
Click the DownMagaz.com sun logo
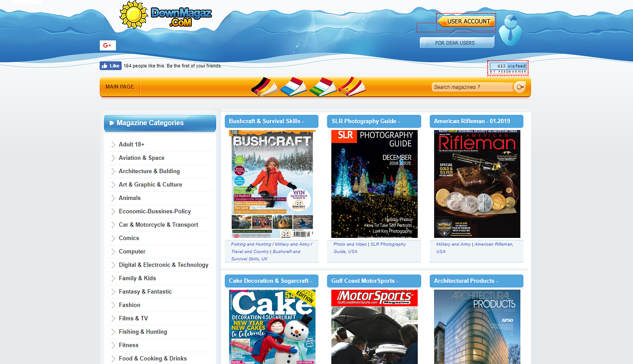[166, 14]
